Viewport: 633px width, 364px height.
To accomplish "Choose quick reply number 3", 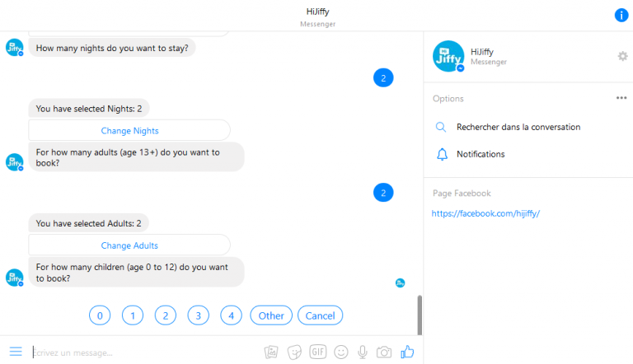I will 198,315.
